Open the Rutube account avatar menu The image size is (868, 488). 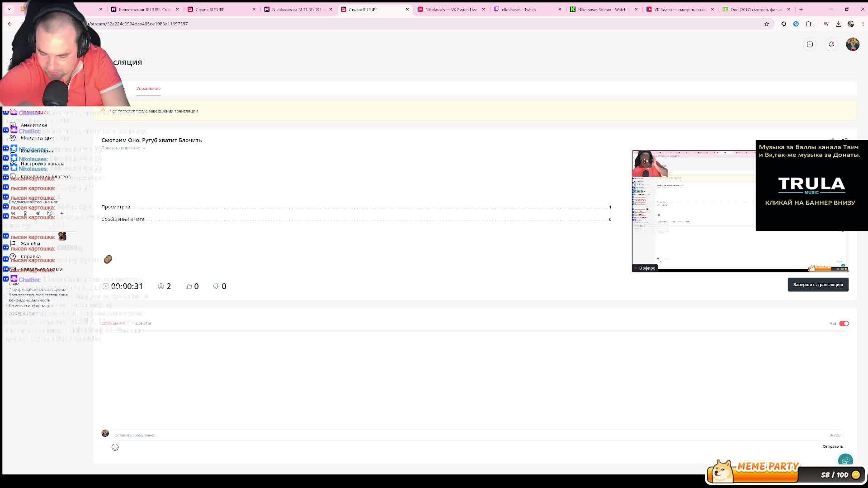pyautogui.click(x=853, y=44)
